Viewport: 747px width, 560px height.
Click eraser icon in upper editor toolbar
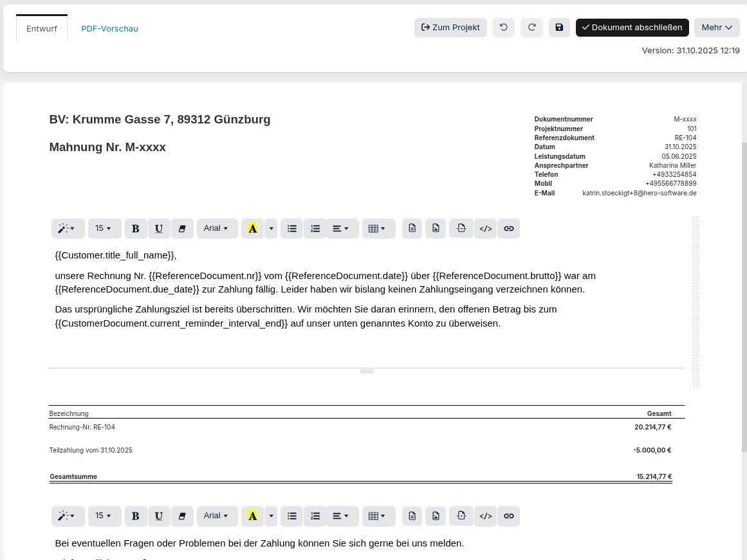coord(182,228)
